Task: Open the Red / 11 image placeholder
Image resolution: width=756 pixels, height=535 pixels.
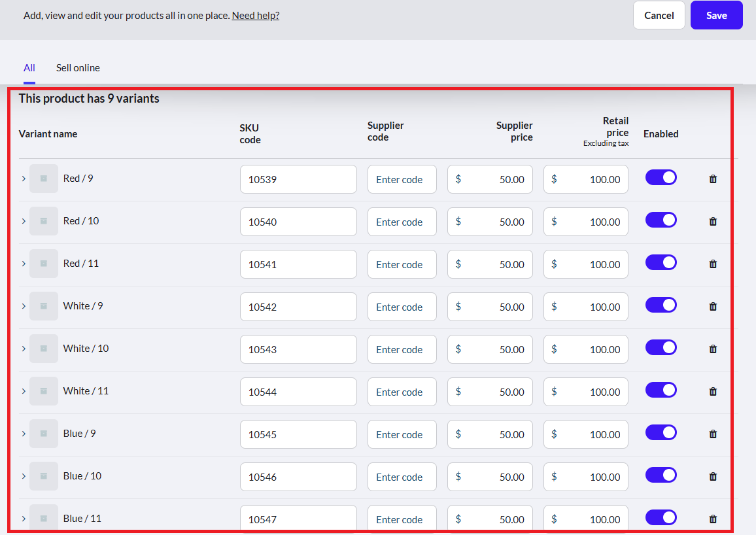Action: click(x=43, y=263)
